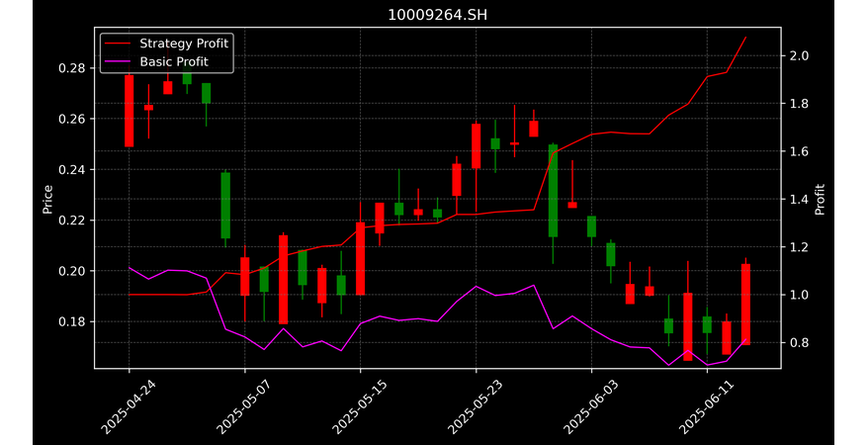Click the Price axis label

tap(47, 199)
